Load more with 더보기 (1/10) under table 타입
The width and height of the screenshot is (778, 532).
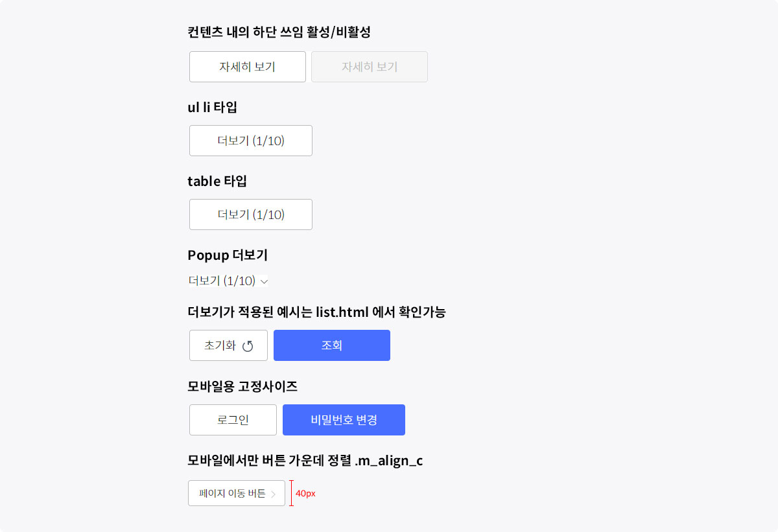tap(251, 214)
